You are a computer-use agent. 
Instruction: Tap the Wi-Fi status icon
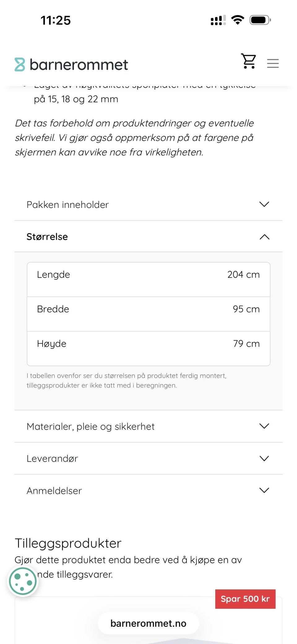click(238, 20)
